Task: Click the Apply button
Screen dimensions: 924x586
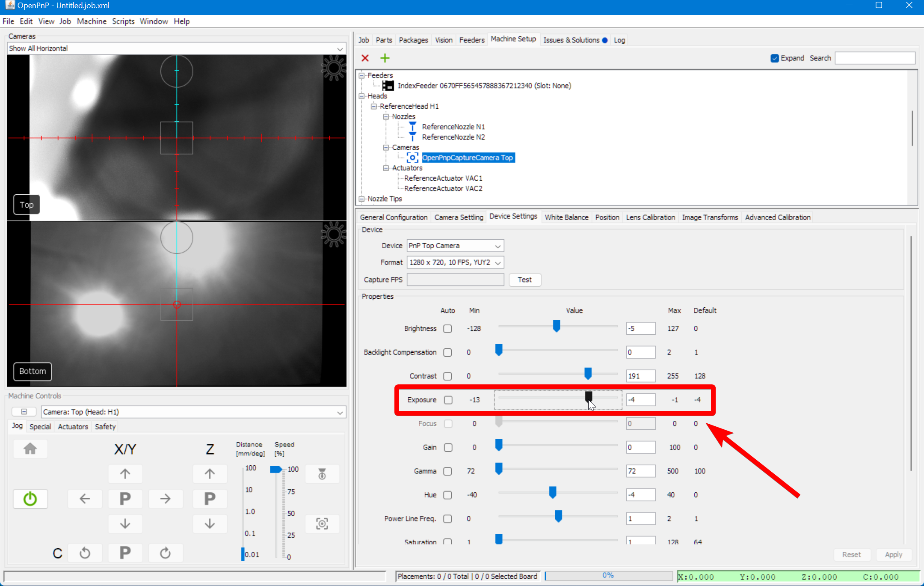Action: point(893,554)
